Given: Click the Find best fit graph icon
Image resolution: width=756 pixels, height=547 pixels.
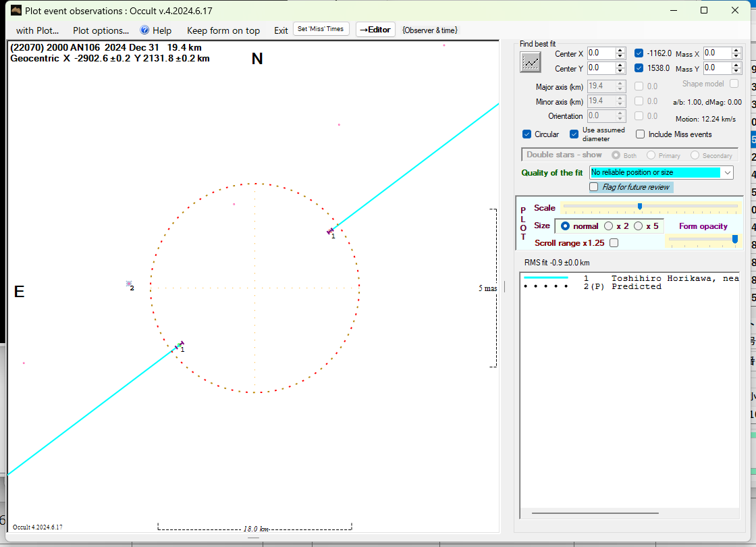Looking at the screenshot, I should pyautogui.click(x=531, y=61).
